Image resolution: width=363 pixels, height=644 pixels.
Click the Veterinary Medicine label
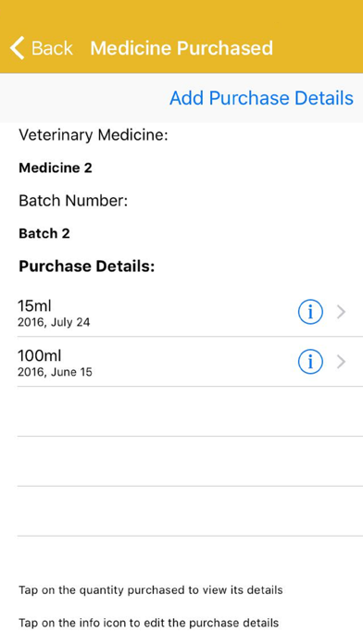pos(94,135)
